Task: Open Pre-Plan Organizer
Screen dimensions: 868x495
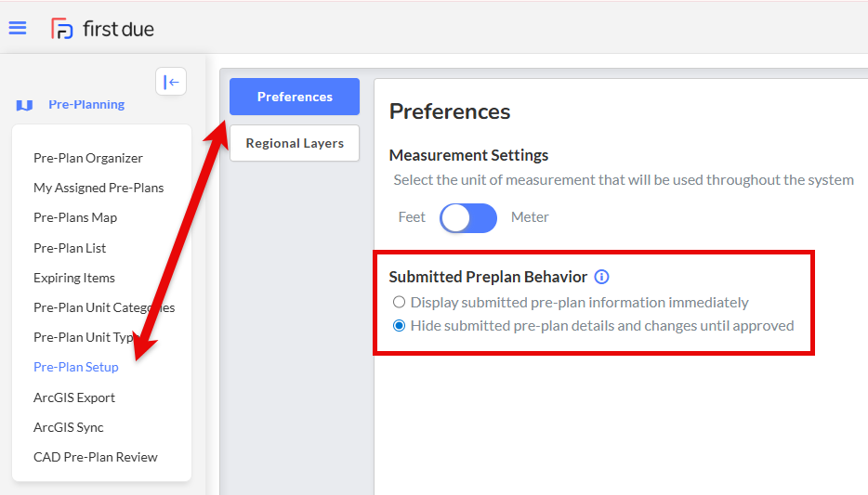Action: tap(88, 158)
